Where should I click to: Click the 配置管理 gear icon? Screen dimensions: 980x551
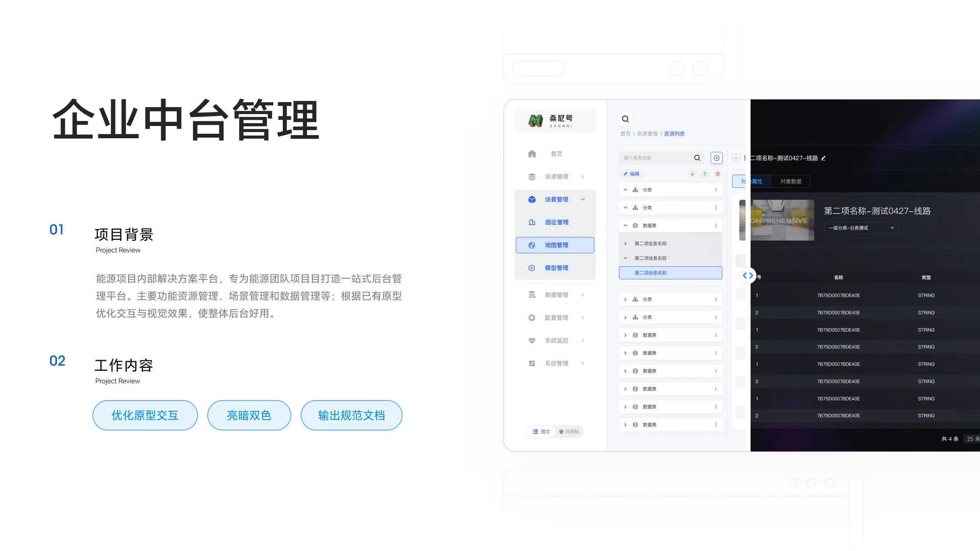(x=532, y=318)
